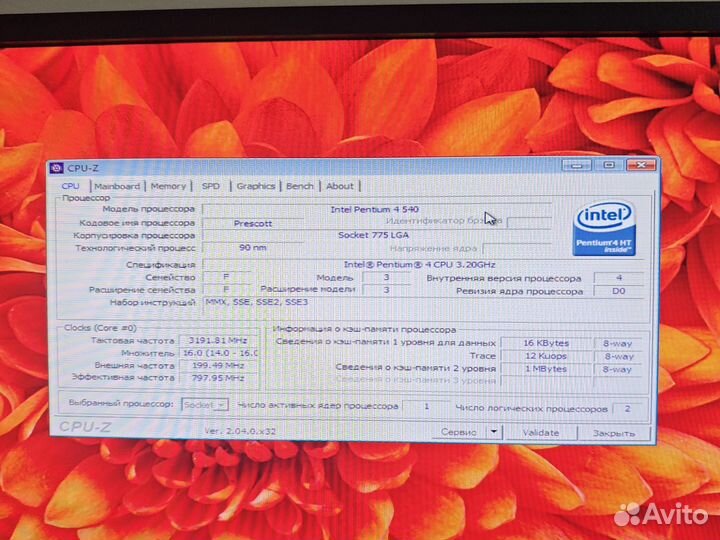Screen dimensions: 720x540
Task: Click the D0 core revision value
Action: pyautogui.click(x=618, y=291)
